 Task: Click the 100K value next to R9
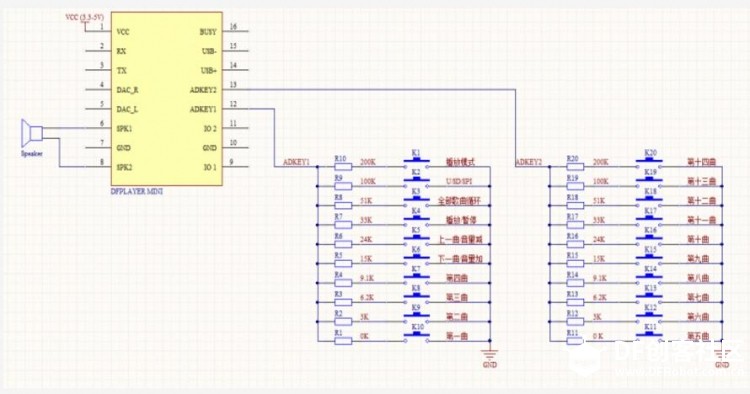pos(367,182)
